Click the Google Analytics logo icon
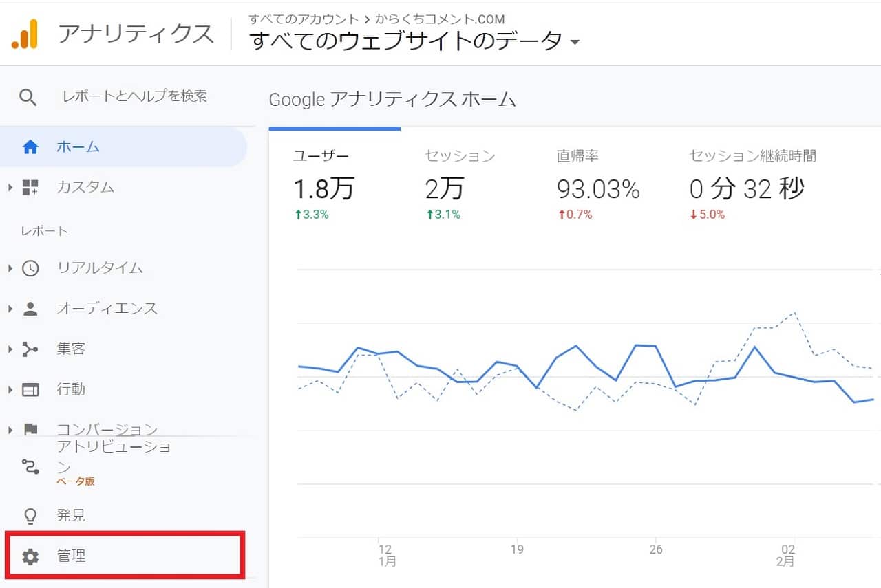Image resolution: width=881 pixels, height=588 pixels. tap(25, 34)
